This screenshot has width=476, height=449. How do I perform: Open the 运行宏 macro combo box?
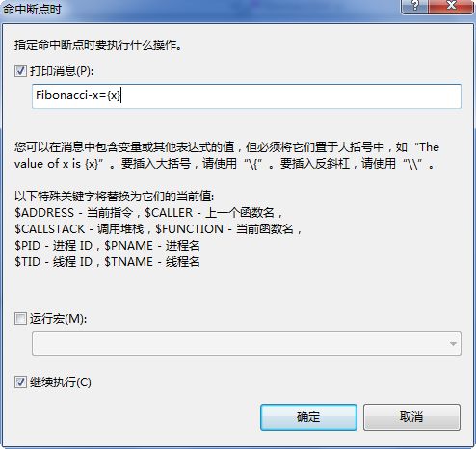click(x=247, y=344)
